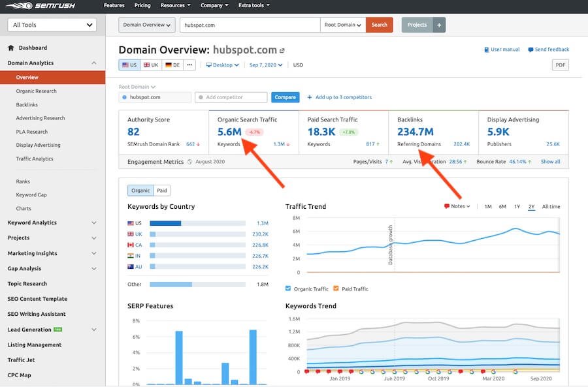Click the Projects button

[x=417, y=25]
